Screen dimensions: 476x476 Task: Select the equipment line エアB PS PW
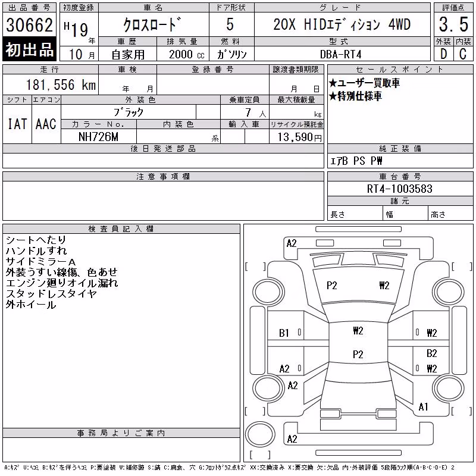(x=356, y=161)
